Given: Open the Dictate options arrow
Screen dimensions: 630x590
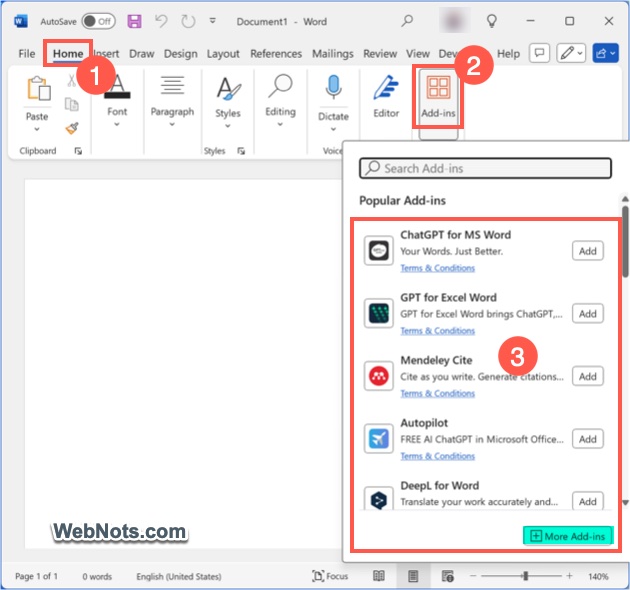Looking at the screenshot, I should pyautogui.click(x=333, y=129).
